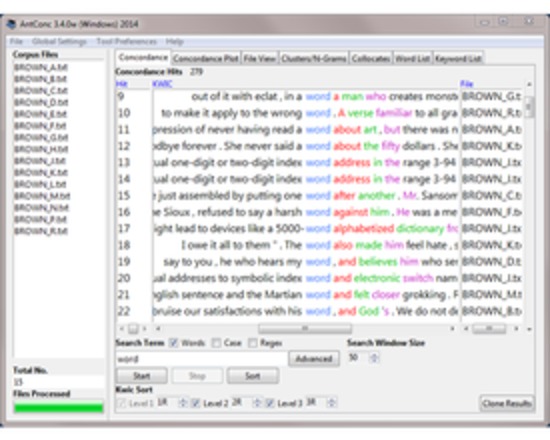Switch to the Collocates tab
The image size is (550, 440).
tap(371, 58)
